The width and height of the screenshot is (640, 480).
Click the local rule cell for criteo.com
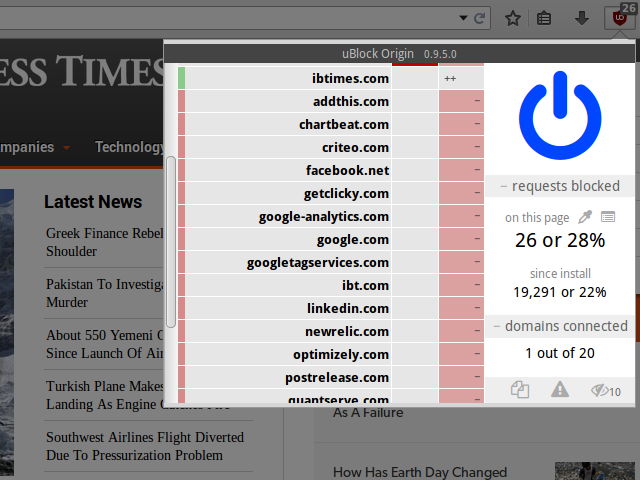tap(461, 147)
